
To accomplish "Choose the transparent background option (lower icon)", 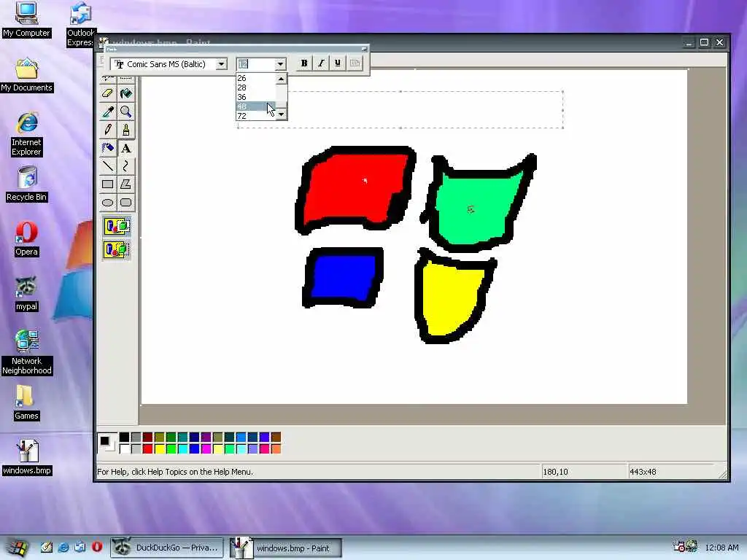I will [x=117, y=249].
